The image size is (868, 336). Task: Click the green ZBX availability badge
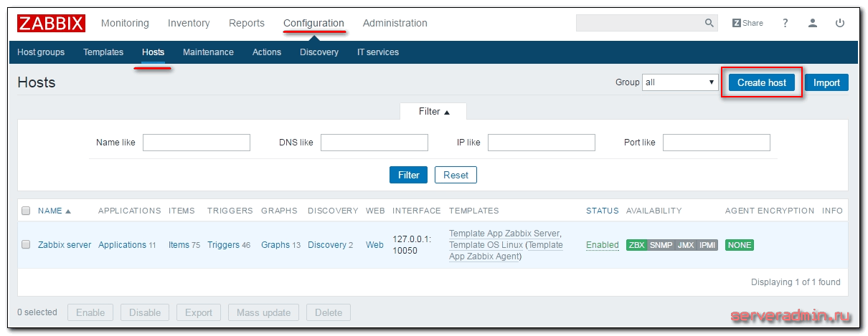(x=636, y=245)
